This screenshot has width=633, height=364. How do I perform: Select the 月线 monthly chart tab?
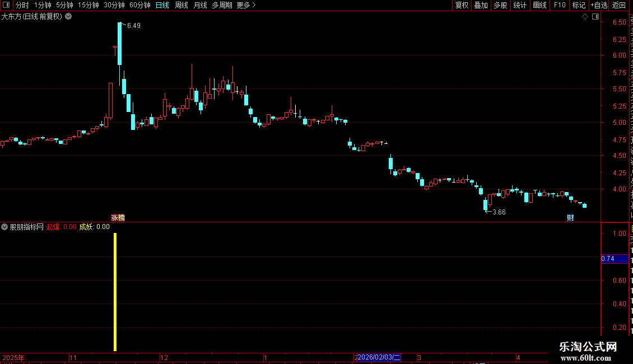tap(200, 5)
